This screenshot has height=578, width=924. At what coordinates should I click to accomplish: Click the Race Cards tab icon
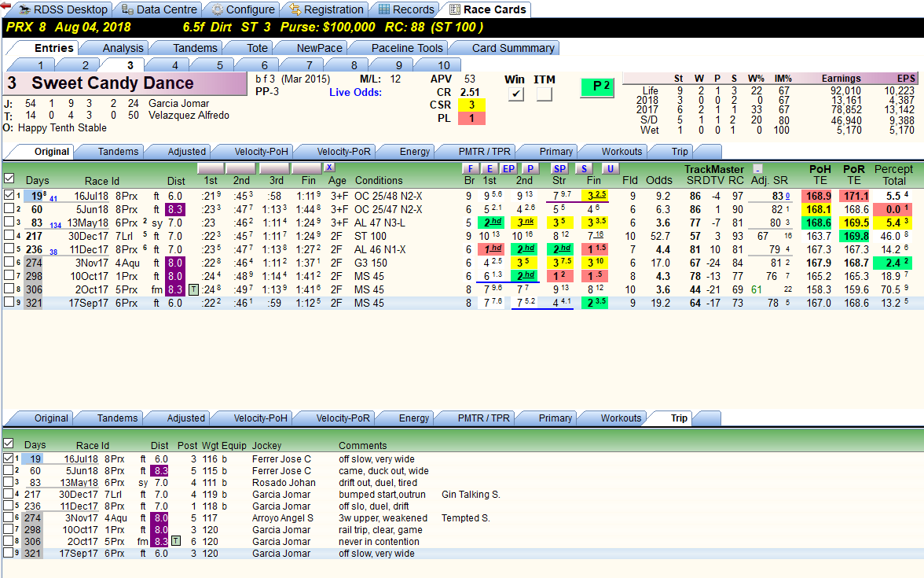pyautogui.click(x=455, y=9)
